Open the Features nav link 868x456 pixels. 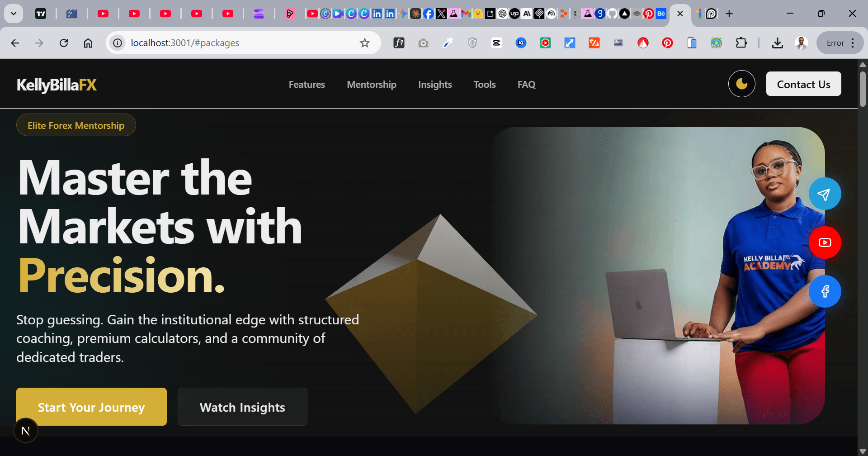click(307, 85)
